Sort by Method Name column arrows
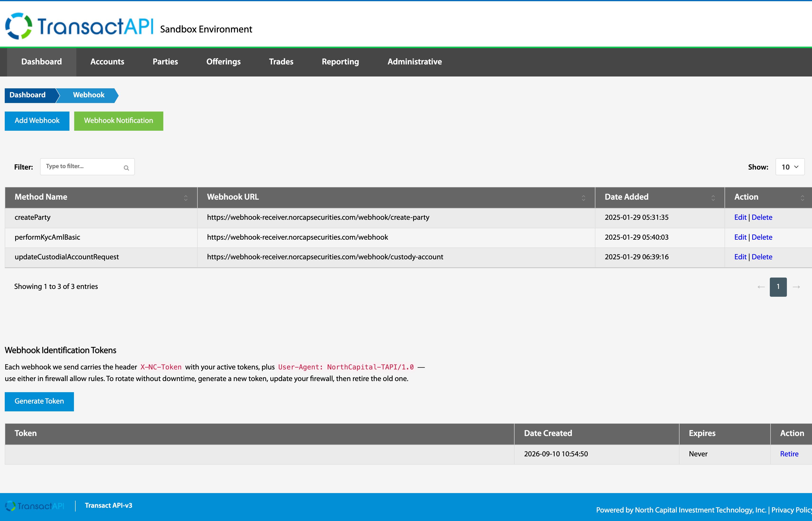Screen dimensions: 812x521 186,198
